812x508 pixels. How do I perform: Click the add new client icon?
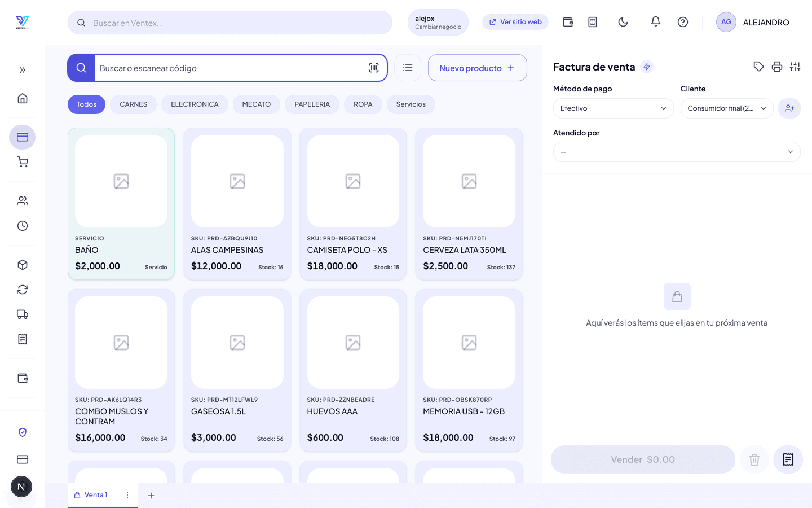789,108
